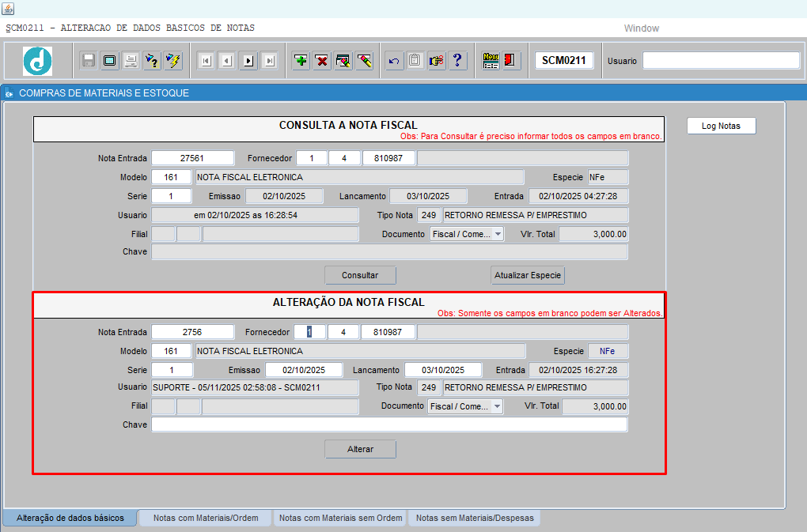Go to next record arrow button

coord(248,61)
